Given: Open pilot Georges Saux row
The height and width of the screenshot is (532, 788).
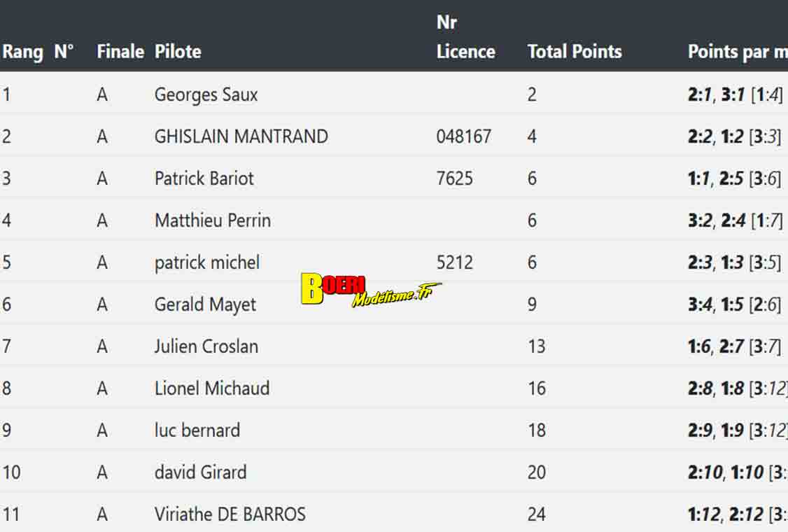Looking at the screenshot, I should (x=394, y=94).
